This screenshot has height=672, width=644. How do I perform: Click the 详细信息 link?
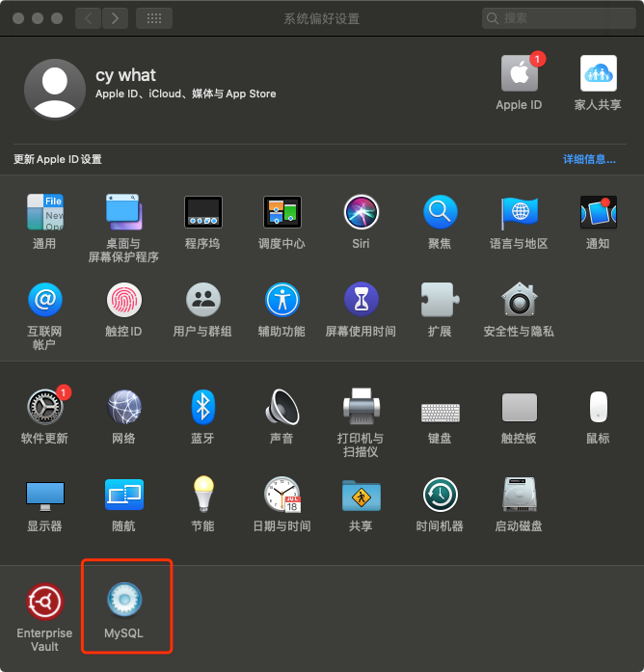tap(589, 159)
